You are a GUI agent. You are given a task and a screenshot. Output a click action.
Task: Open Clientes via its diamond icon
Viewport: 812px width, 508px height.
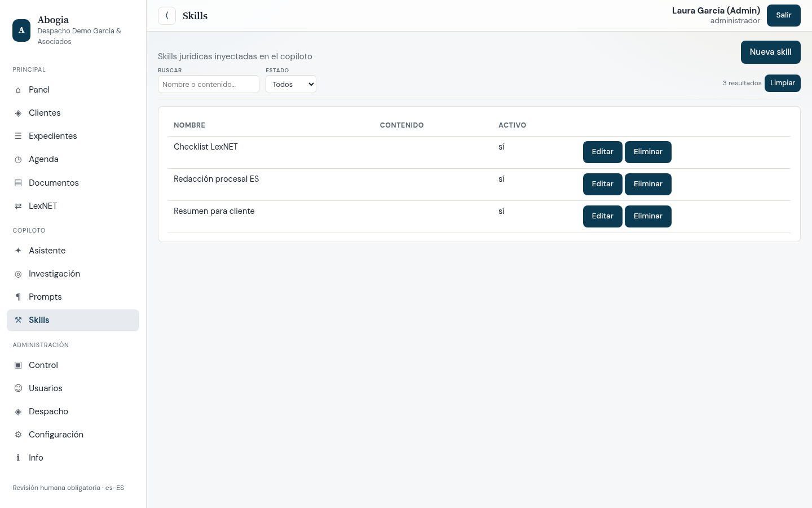pyautogui.click(x=18, y=113)
